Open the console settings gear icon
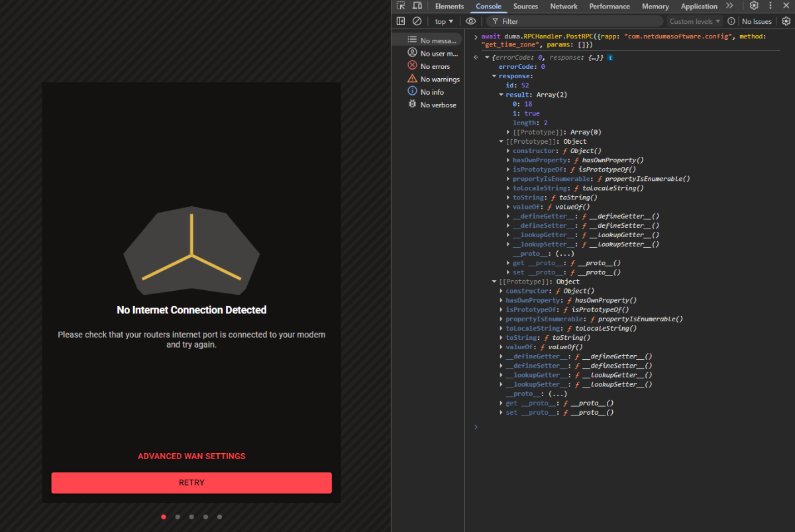This screenshot has height=532, width=795. pos(786,21)
